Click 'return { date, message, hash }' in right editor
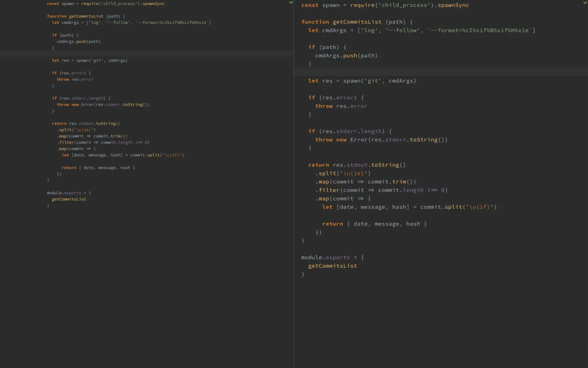 coord(374,224)
